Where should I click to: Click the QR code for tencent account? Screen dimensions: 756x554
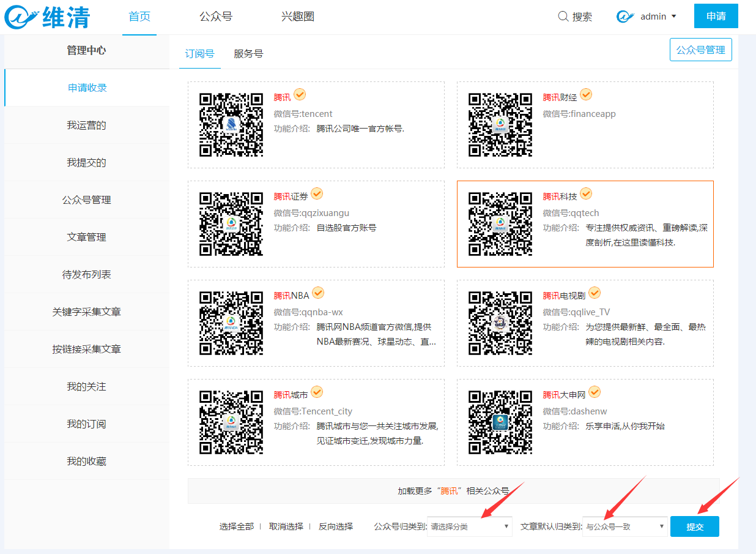tap(232, 125)
